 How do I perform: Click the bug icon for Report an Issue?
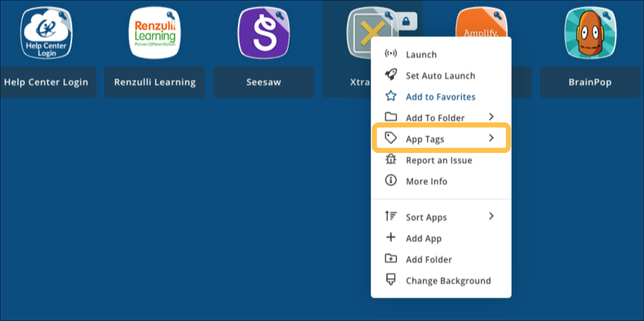[x=391, y=159]
